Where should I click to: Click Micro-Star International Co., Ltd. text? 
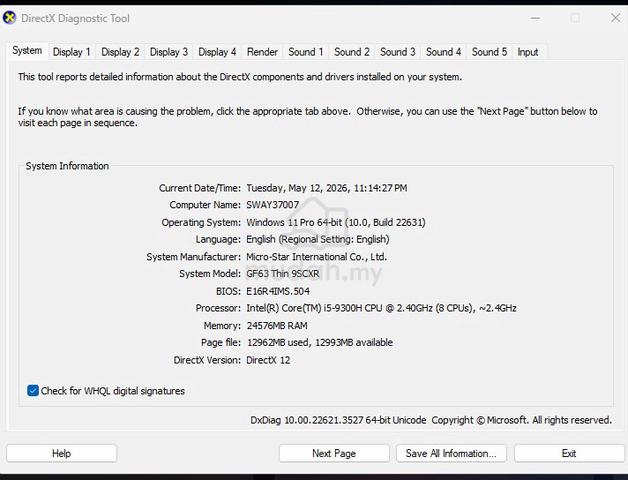(317, 257)
